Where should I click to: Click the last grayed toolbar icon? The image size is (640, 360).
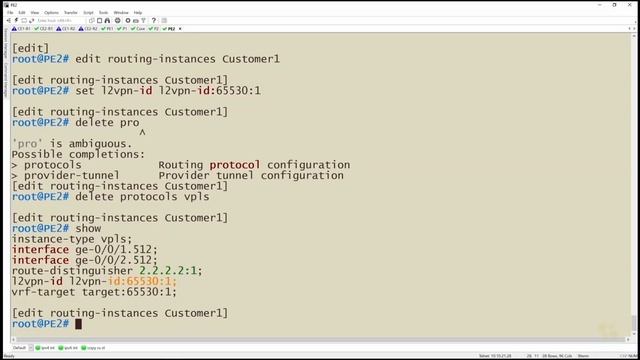tap(164, 20)
